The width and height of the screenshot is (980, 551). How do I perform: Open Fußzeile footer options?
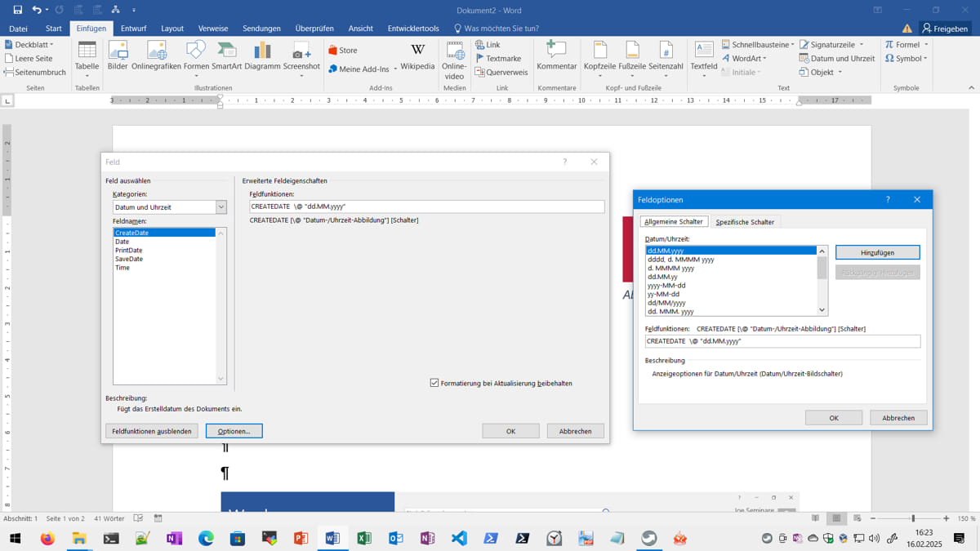(632, 59)
